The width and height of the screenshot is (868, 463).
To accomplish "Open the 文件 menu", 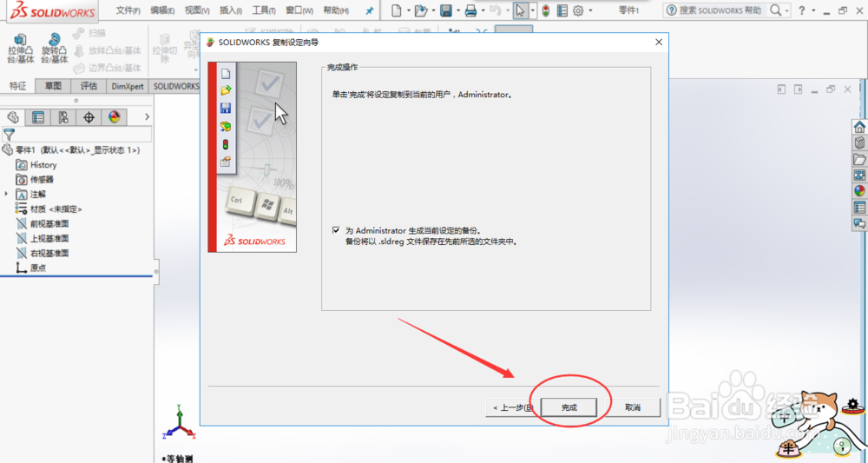I will [x=128, y=10].
